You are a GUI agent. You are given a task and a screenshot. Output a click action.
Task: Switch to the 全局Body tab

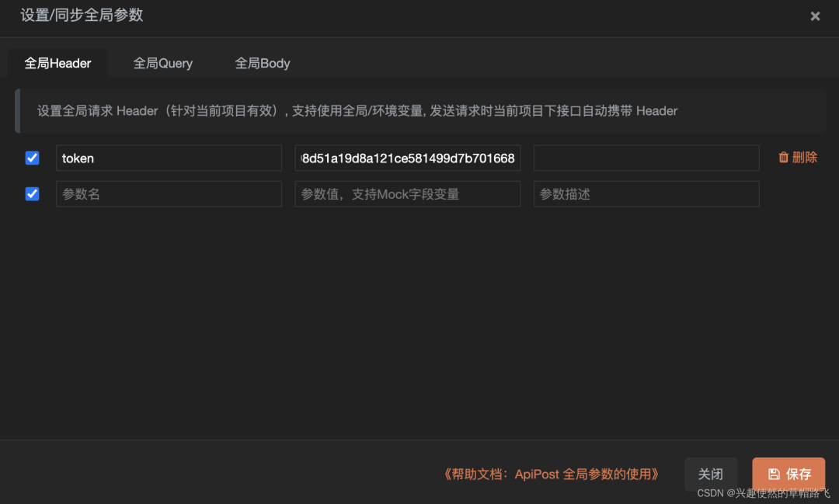pos(263,63)
